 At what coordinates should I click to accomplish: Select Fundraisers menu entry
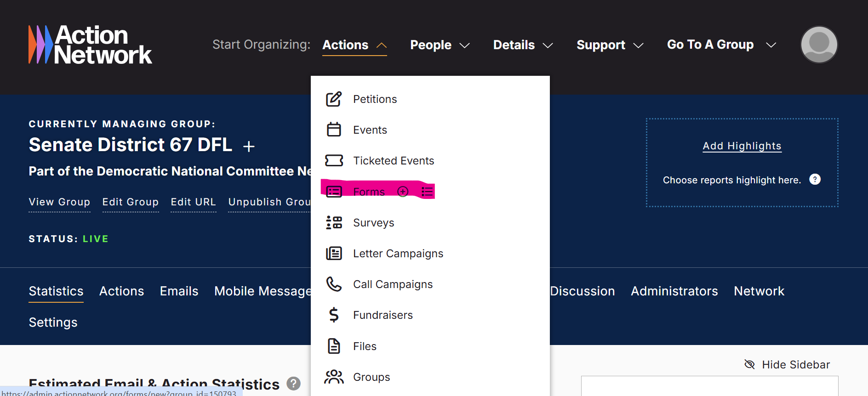383,315
